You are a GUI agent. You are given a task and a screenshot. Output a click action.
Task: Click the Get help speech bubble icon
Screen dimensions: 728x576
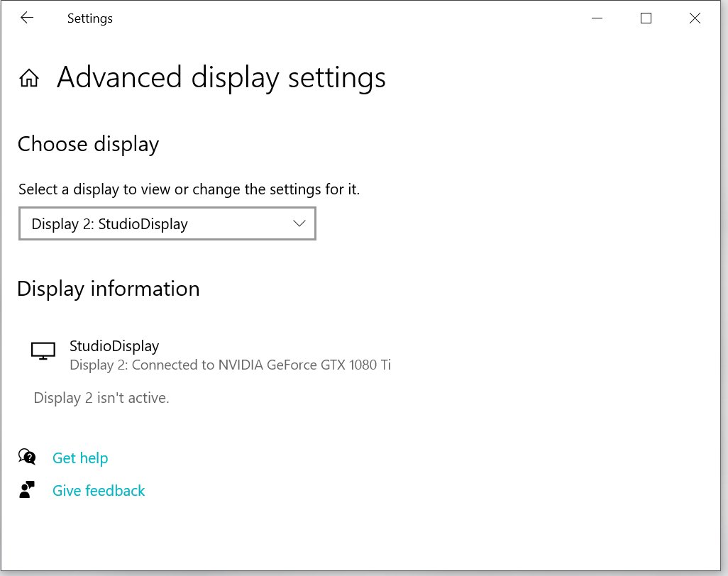coord(26,458)
